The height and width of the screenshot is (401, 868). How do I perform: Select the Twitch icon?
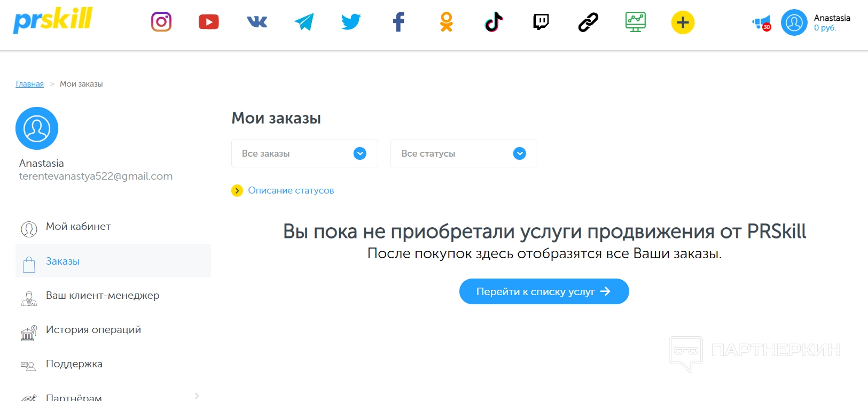click(541, 22)
